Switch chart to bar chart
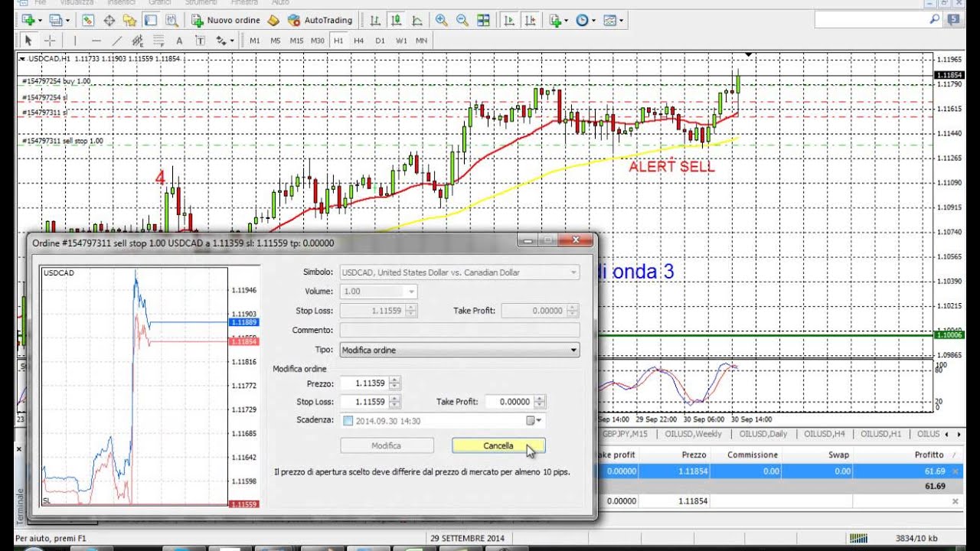This screenshot has height=551, width=980. [374, 20]
